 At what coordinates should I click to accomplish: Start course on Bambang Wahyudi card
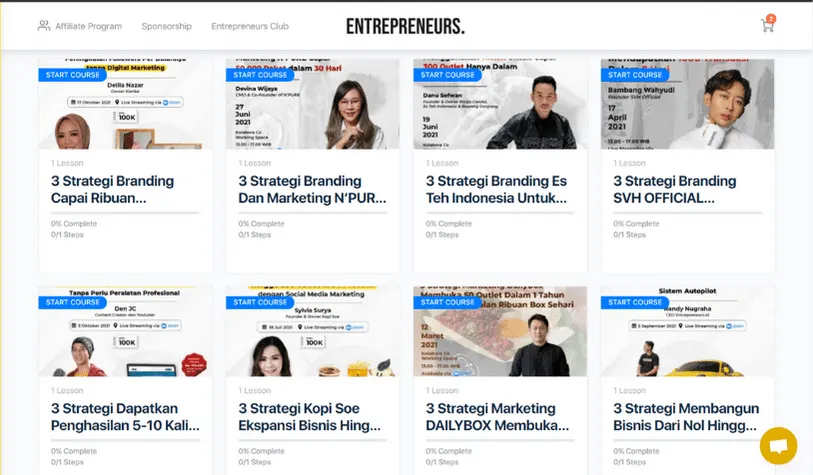(x=635, y=75)
